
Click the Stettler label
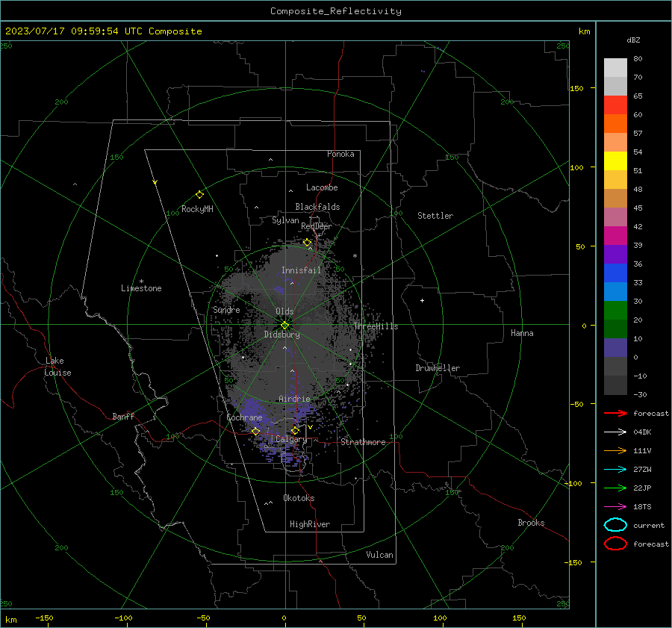[x=435, y=216]
